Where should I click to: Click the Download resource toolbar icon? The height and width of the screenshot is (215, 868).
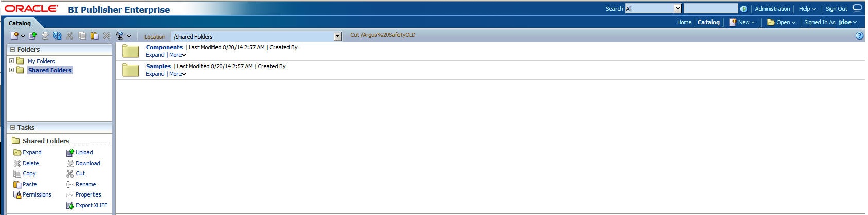pos(45,36)
